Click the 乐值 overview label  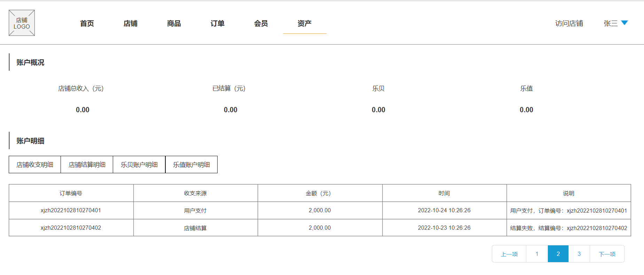[526, 89]
